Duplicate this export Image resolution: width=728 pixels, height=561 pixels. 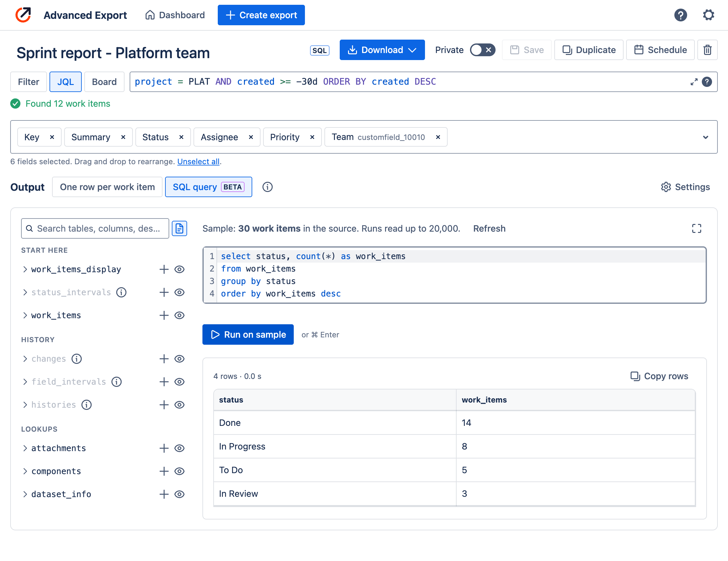[x=589, y=50]
